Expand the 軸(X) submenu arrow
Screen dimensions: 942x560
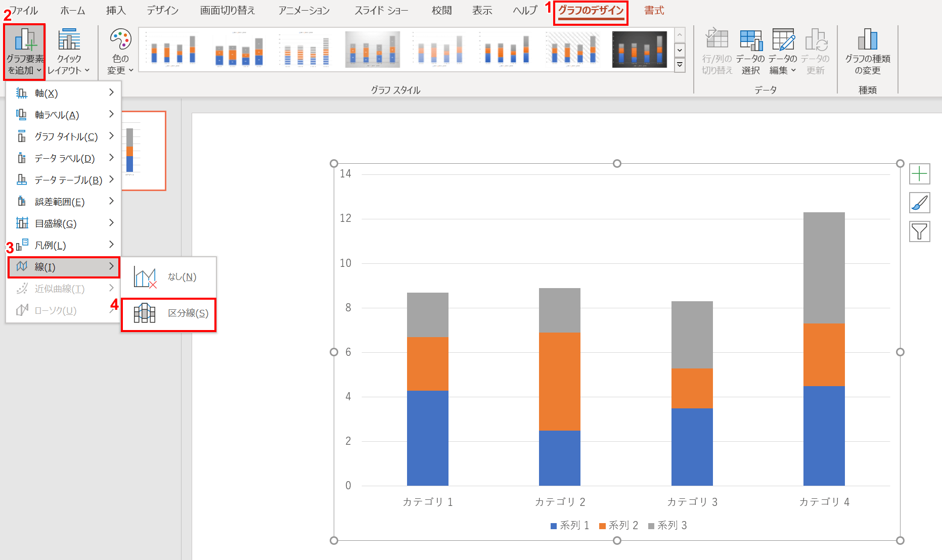[x=111, y=92]
